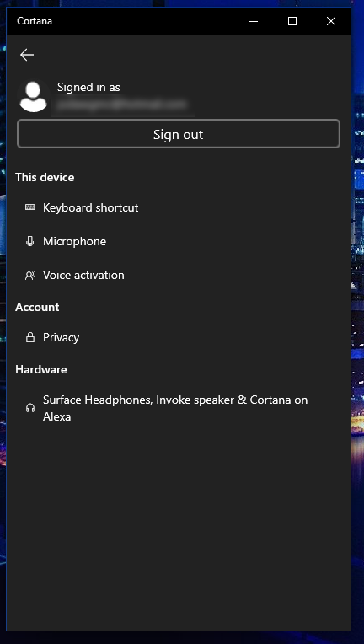Click the padlock icon beside Privacy
Screen dimensions: 364x644
(30, 337)
